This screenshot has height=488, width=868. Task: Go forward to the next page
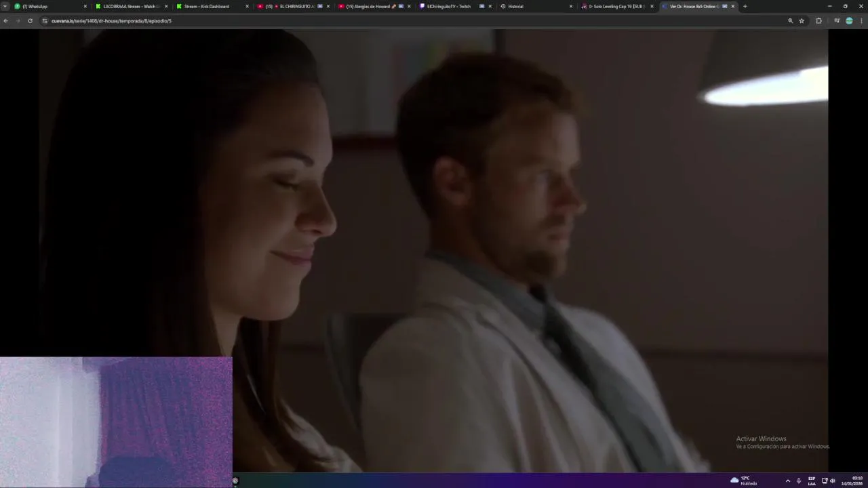point(18,20)
